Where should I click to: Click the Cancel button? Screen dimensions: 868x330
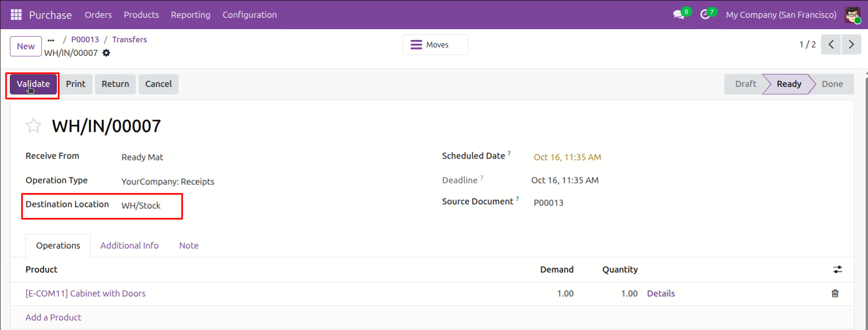click(159, 84)
